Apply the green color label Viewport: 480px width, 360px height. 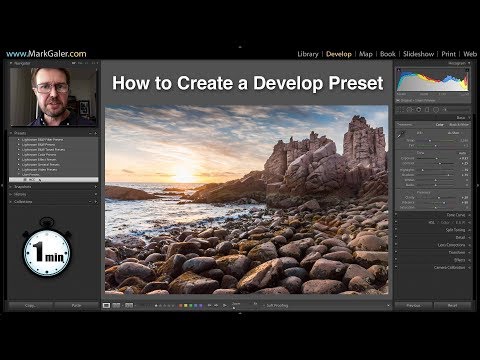click(191, 305)
